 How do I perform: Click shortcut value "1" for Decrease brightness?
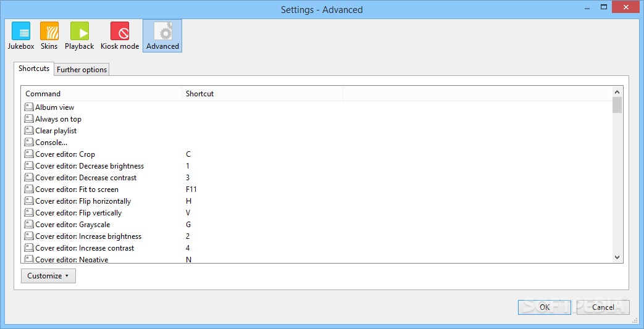click(188, 166)
